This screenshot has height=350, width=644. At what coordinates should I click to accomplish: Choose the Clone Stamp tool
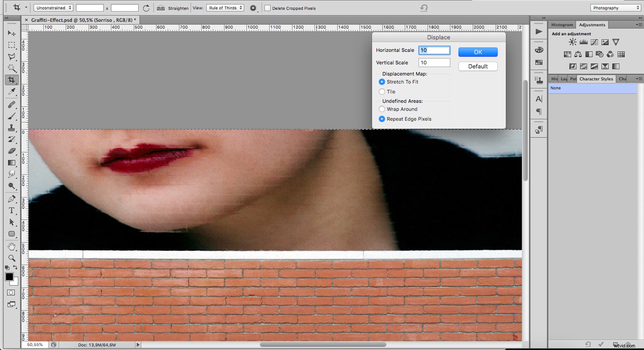12,127
